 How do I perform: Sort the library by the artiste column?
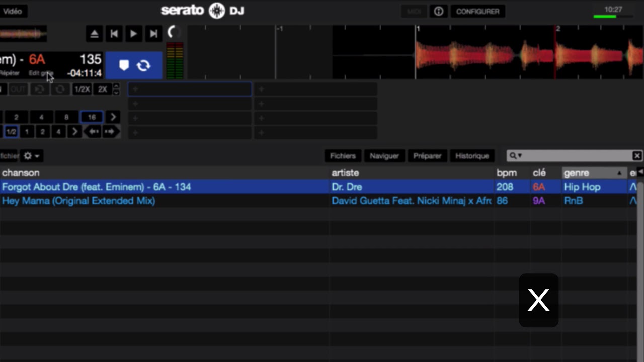point(412,173)
